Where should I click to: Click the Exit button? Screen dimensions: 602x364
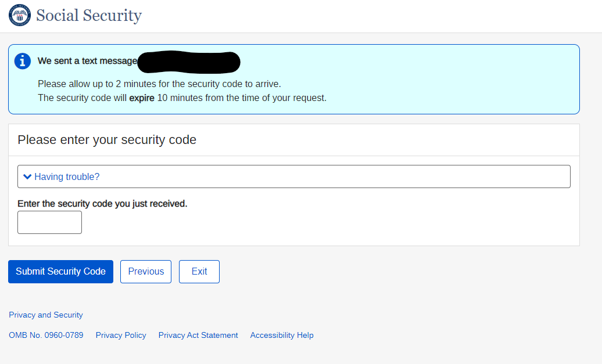(199, 272)
